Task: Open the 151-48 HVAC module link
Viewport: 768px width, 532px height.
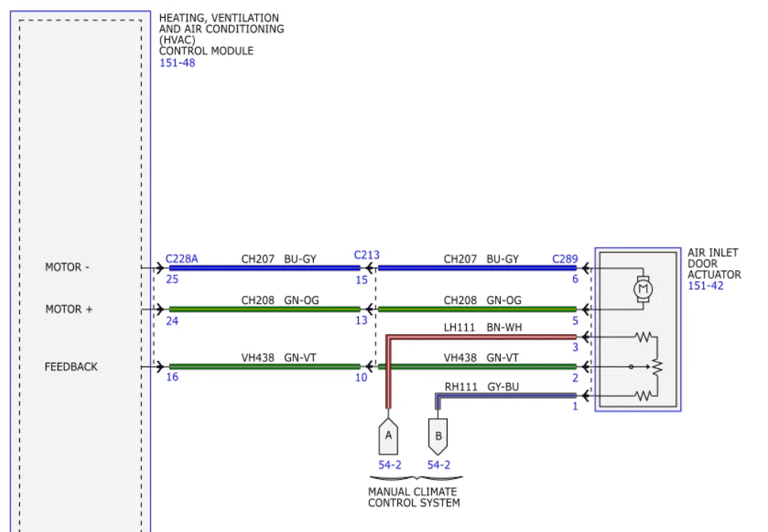Action: point(176,63)
